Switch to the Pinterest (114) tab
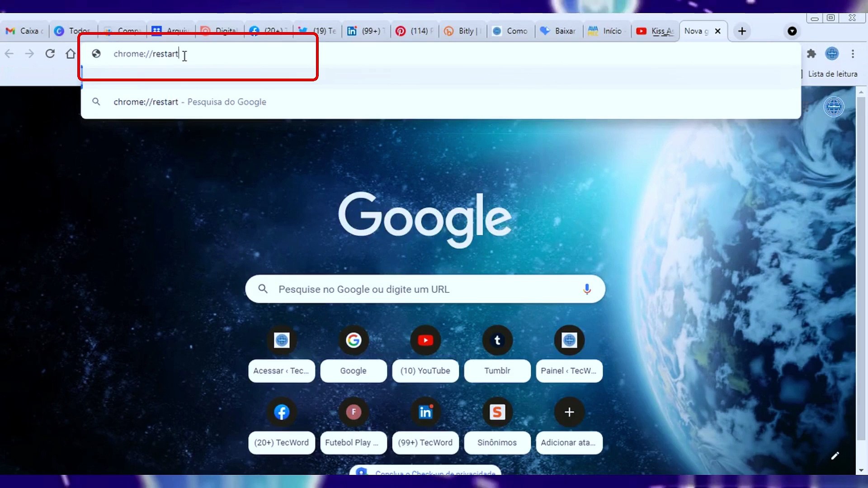The width and height of the screenshot is (868, 488). 415,31
